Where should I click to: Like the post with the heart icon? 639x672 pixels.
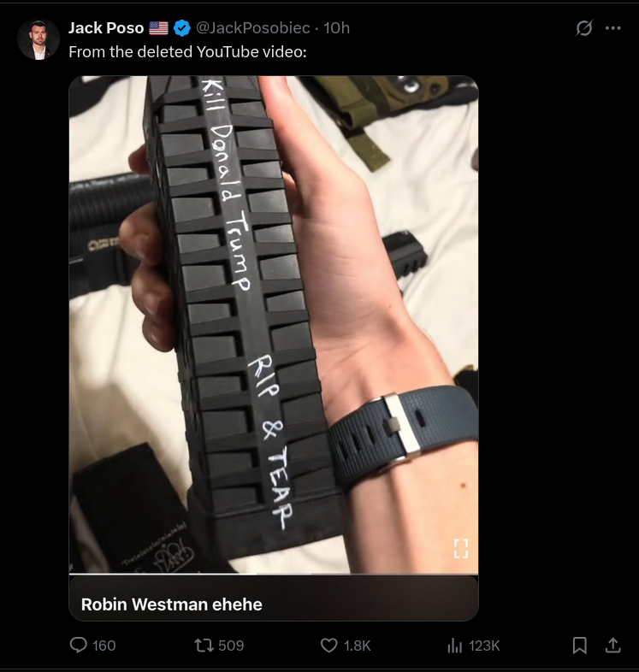coord(329,645)
